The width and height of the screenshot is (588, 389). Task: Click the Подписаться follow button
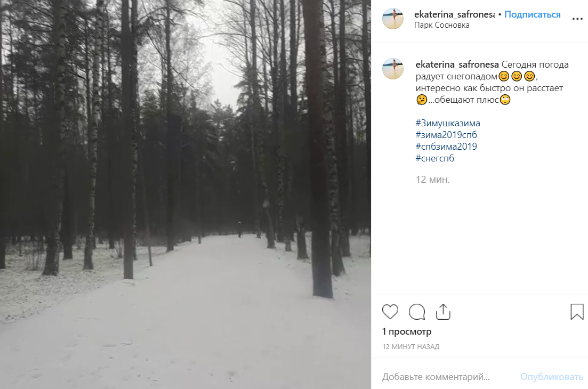click(x=532, y=14)
